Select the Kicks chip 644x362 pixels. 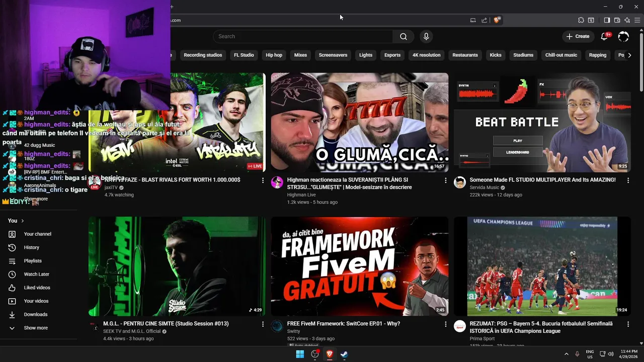pyautogui.click(x=496, y=55)
